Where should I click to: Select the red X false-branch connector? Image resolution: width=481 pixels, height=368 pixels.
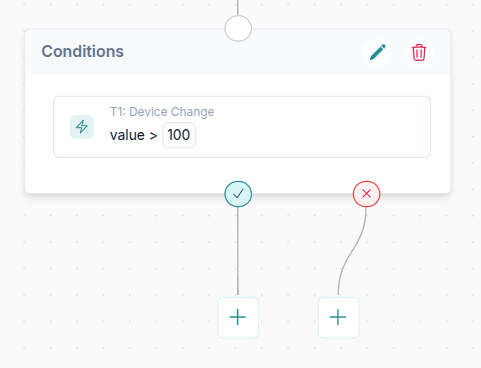(366, 194)
